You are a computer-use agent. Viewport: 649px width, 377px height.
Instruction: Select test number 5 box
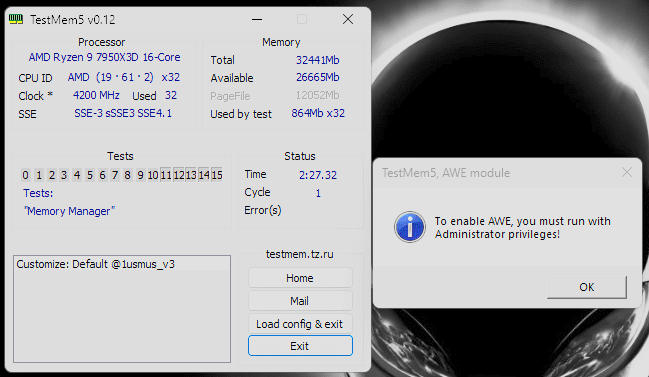(x=89, y=175)
